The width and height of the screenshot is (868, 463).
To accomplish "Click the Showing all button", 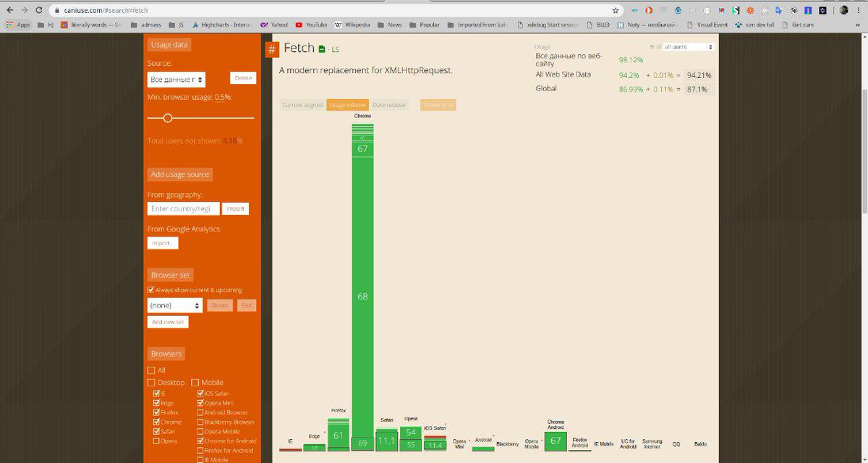I will (x=438, y=106).
